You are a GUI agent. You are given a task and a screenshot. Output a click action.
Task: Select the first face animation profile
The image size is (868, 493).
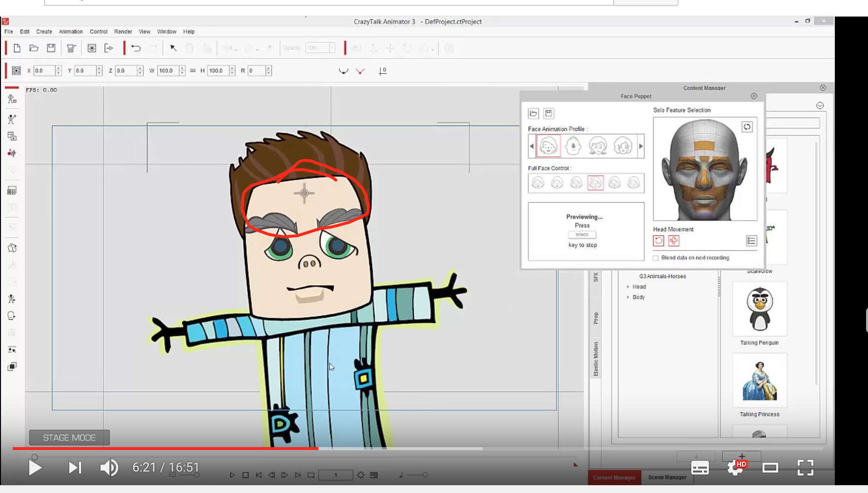[x=548, y=146]
